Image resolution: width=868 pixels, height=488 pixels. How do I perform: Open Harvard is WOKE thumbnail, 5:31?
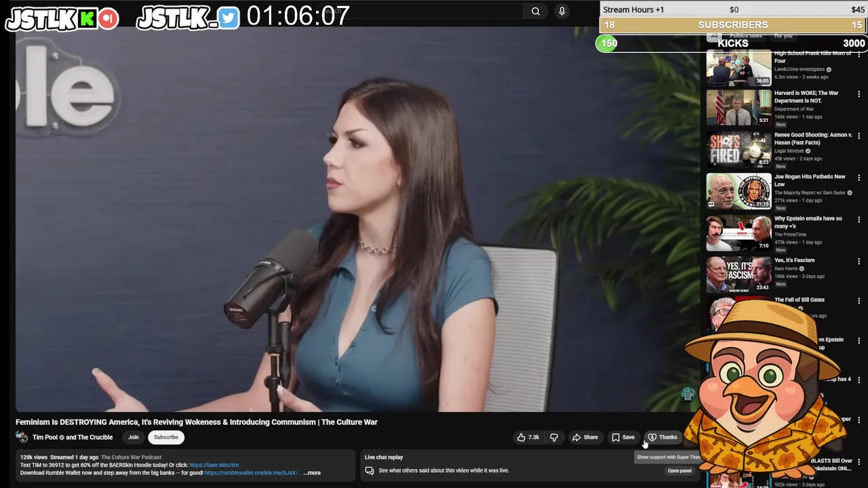[738, 107]
